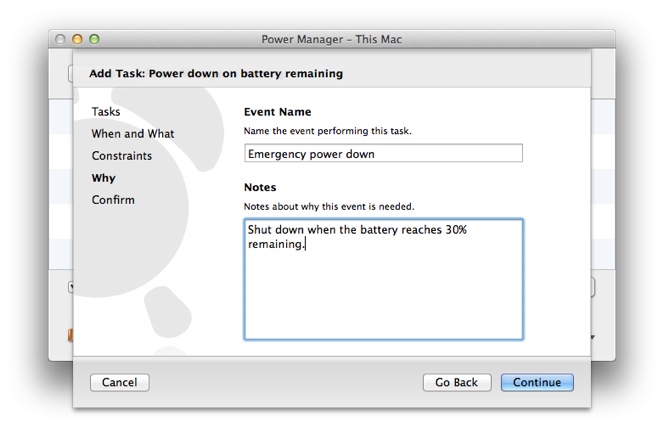The image size is (664, 428).
Task: Click the 'Add Task: Power down on battery remaining' title
Action: click(x=216, y=74)
